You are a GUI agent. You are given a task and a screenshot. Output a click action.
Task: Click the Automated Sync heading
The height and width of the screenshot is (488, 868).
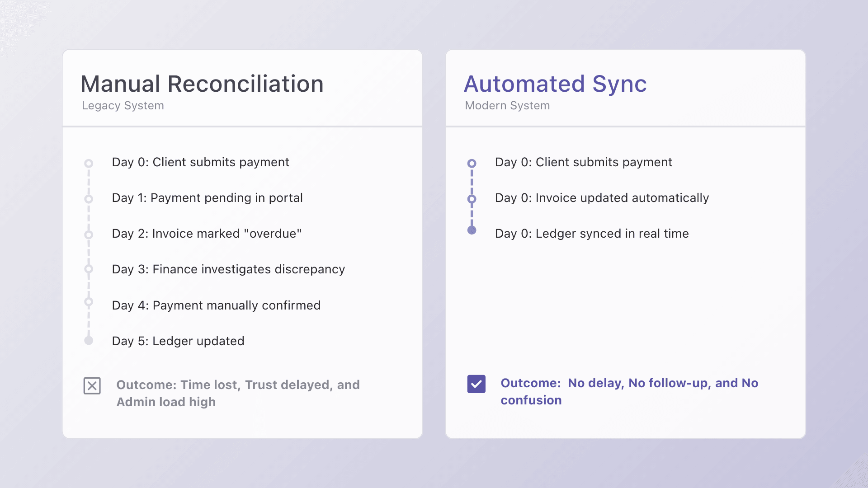click(x=555, y=84)
